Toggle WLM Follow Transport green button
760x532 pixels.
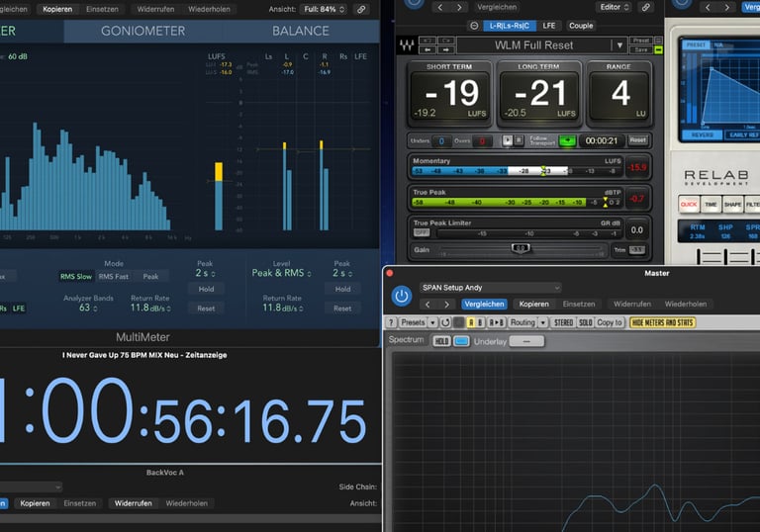tap(567, 140)
